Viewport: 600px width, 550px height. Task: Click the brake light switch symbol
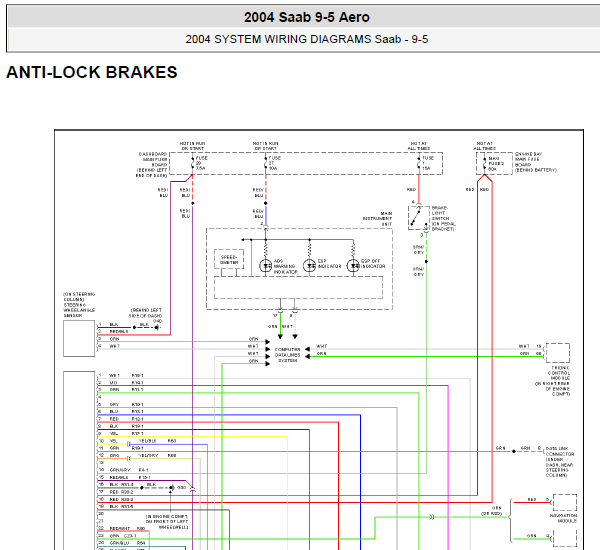[418, 217]
